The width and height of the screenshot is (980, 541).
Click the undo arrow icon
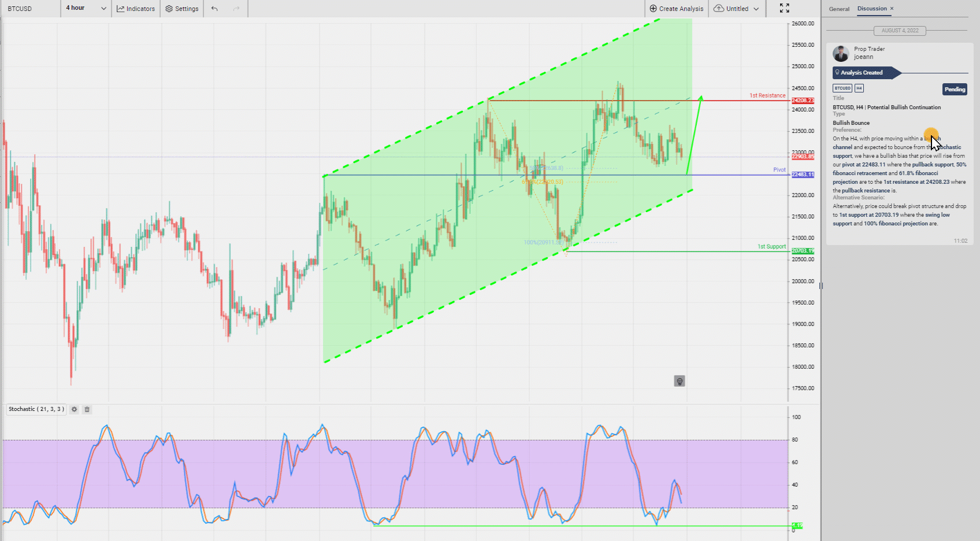(214, 9)
